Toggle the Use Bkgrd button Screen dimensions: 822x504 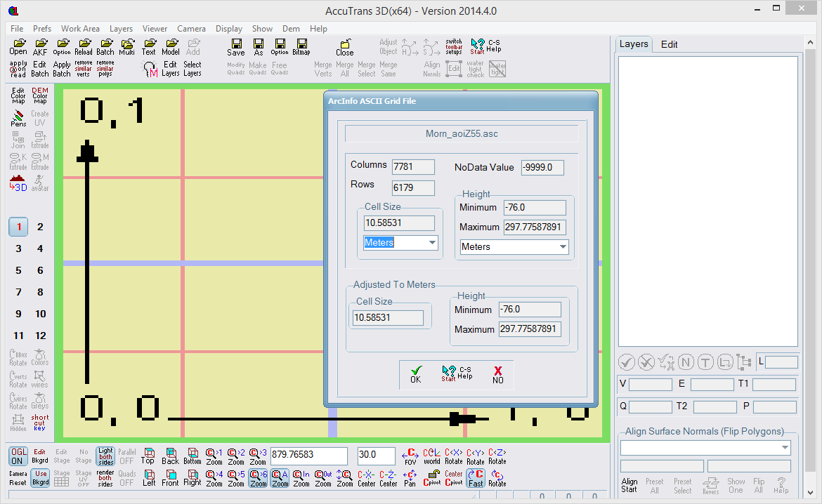[41, 478]
